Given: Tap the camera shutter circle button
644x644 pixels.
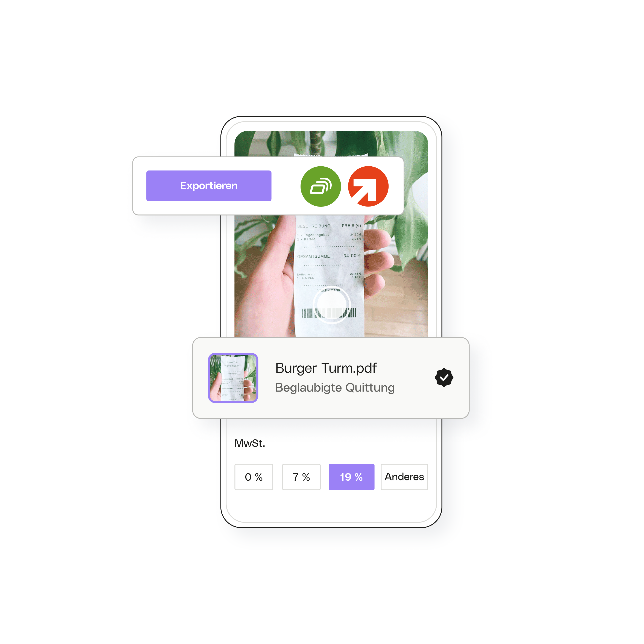Looking at the screenshot, I should [332, 305].
